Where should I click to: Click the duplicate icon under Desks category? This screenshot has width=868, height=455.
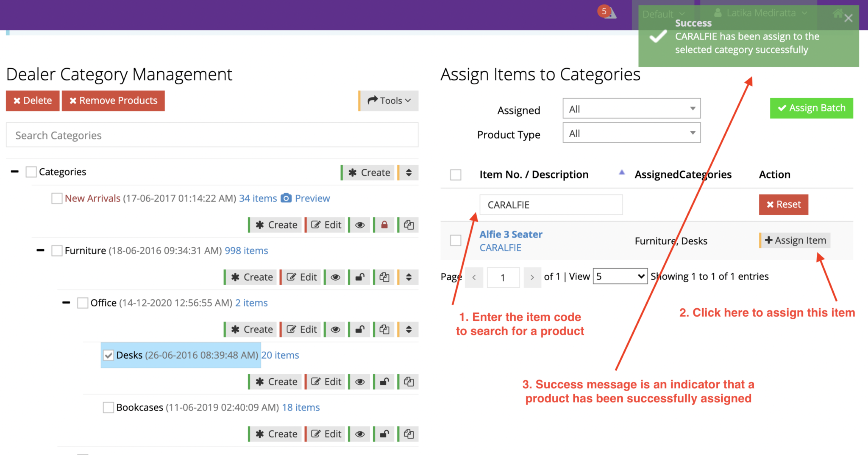pos(408,381)
